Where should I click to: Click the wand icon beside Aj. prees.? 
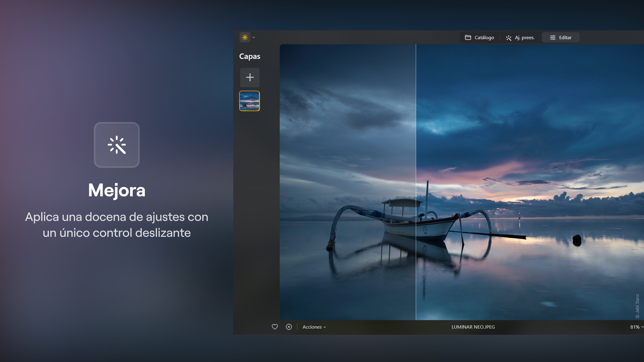[x=509, y=37]
